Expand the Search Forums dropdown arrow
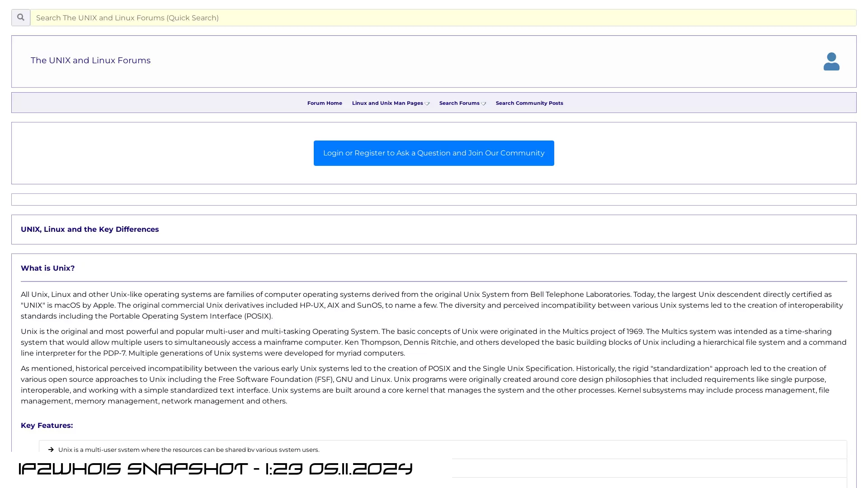Image resolution: width=868 pixels, height=488 pixels. click(484, 103)
